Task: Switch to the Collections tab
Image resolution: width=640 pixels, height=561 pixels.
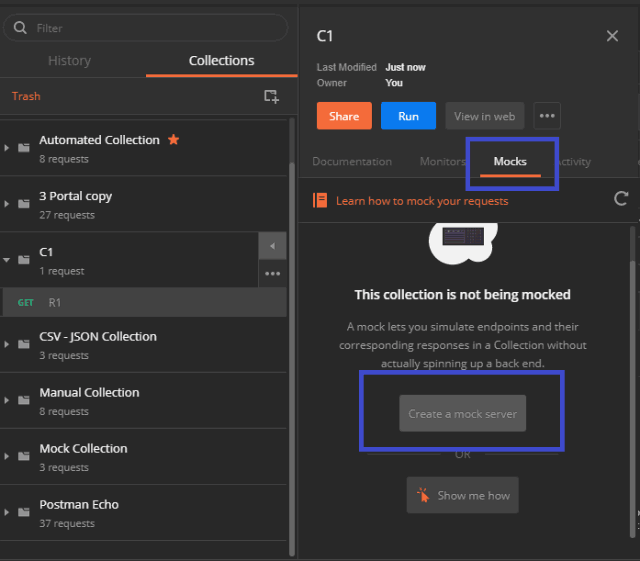Action: click(x=221, y=60)
